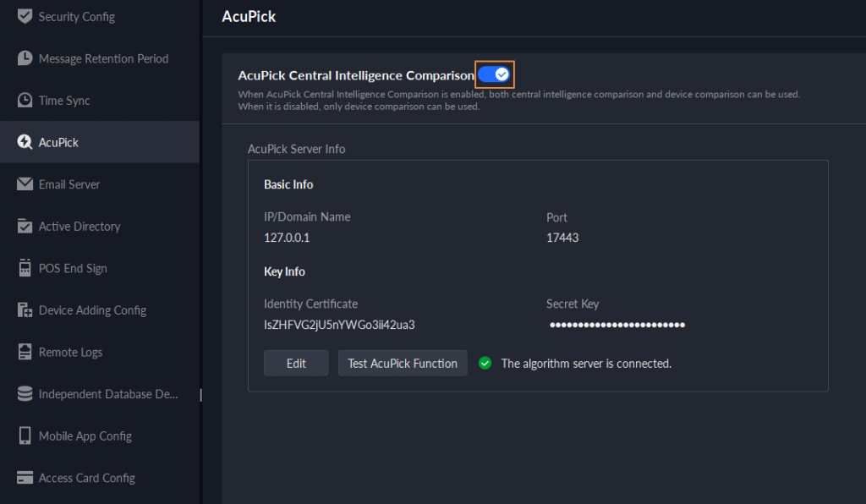The height and width of the screenshot is (504, 866).
Task: Click the POS End Sign icon
Action: point(25,268)
